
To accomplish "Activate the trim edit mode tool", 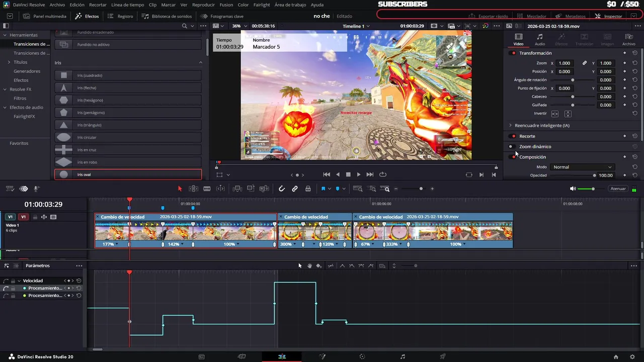I will click(x=193, y=189).
